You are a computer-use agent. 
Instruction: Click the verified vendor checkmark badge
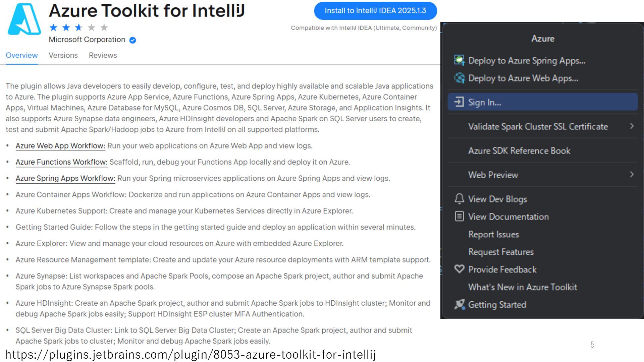tap(133, 40)
